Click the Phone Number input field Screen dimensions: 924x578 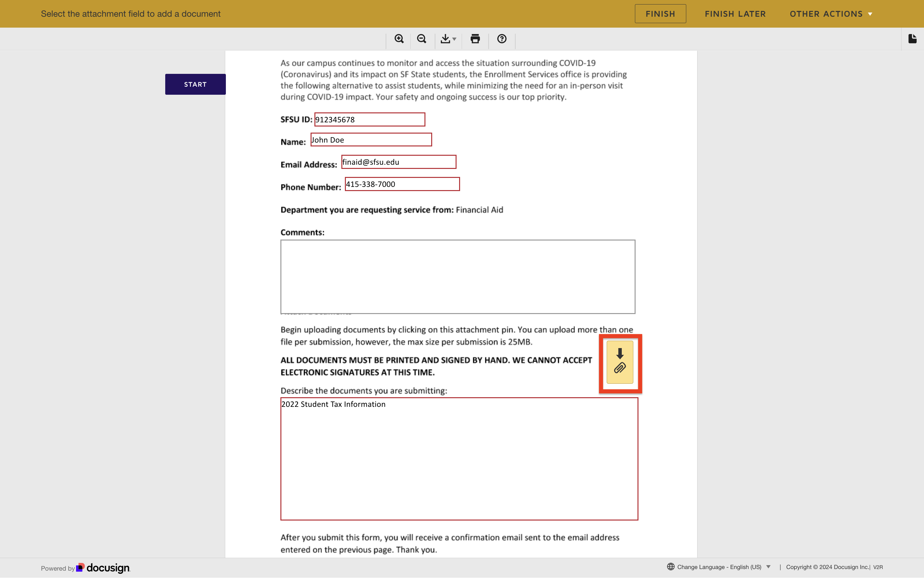point(402,184)
